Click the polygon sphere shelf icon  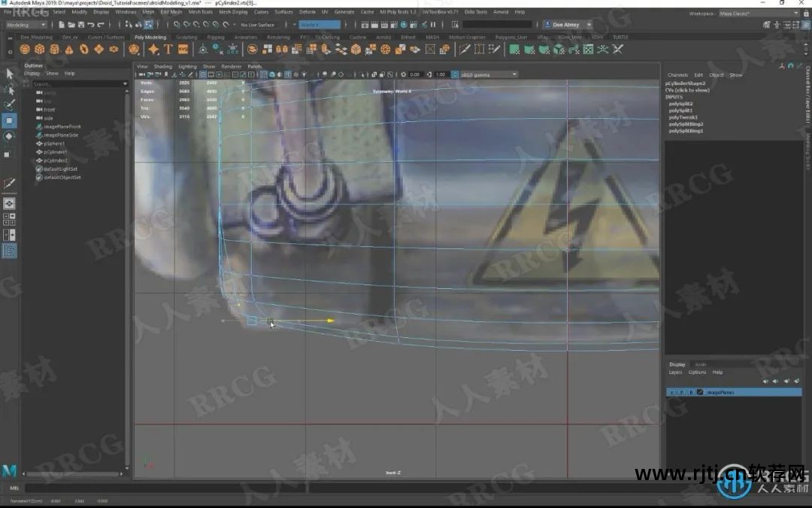click(x=25, y=50)
